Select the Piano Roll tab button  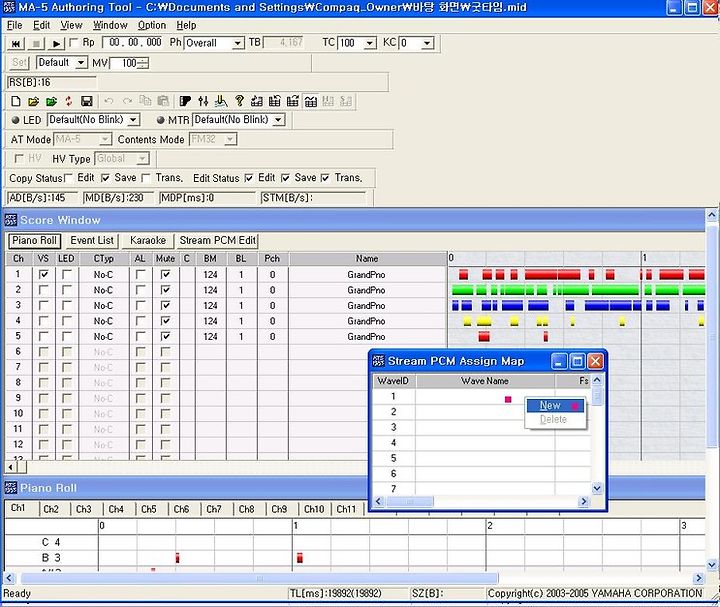(x=34, y=241)
